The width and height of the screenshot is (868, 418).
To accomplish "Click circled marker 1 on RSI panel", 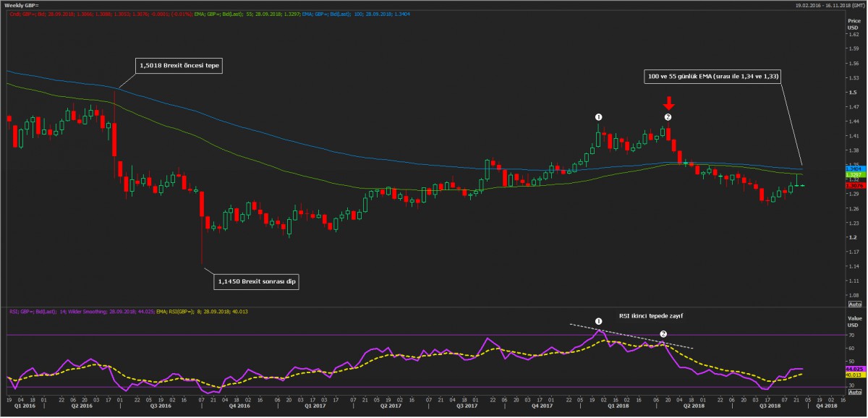I will pos(598,320).
